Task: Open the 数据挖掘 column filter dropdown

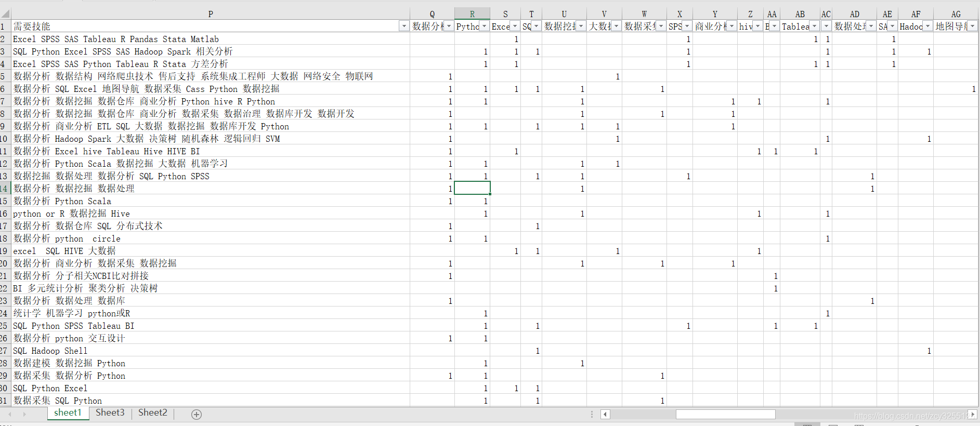Action: pos(581,26)
